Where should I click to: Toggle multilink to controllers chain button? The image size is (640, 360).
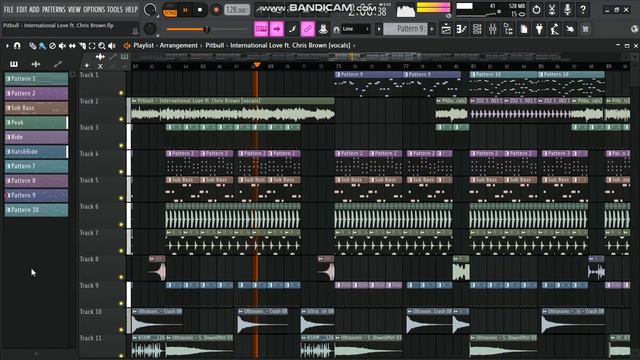[308, 29]
